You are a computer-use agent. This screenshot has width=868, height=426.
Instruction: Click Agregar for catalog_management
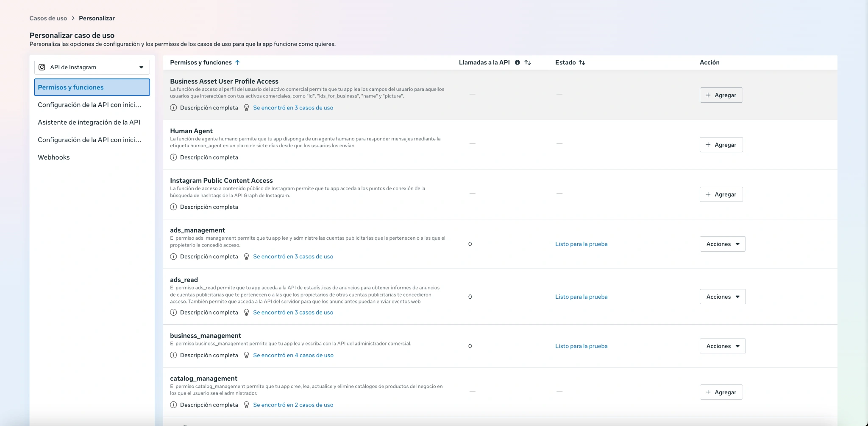(x=721, y=392)
